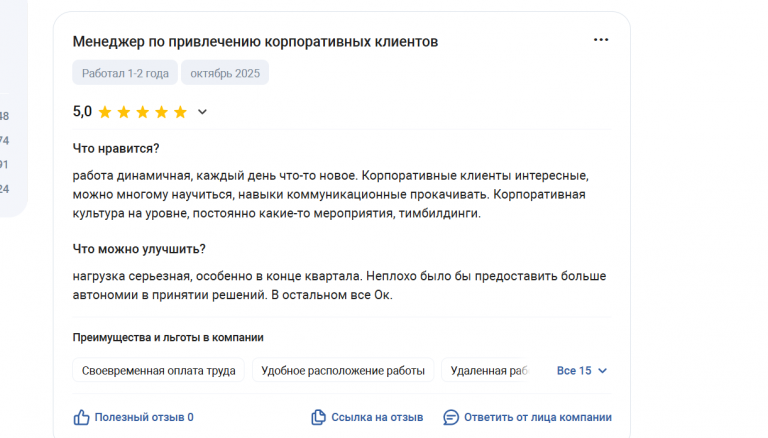Expand all benefits with "Все 15"
This screenshot has width=768, height=438.
582,370
